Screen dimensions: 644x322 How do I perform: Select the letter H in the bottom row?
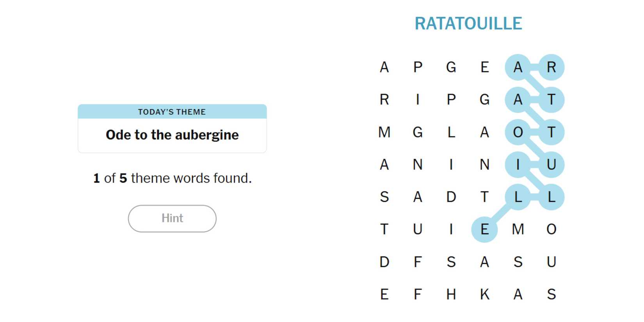451,294
